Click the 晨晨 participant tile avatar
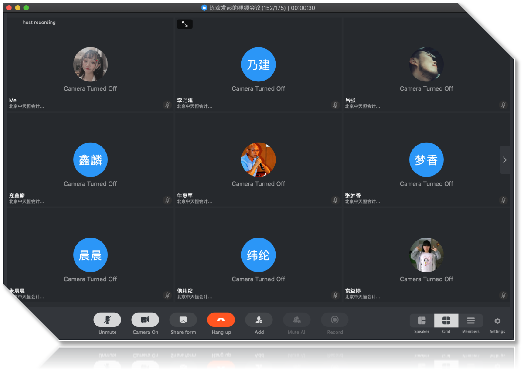Screen dimensions: 524x374 click(x=90, y=255)
